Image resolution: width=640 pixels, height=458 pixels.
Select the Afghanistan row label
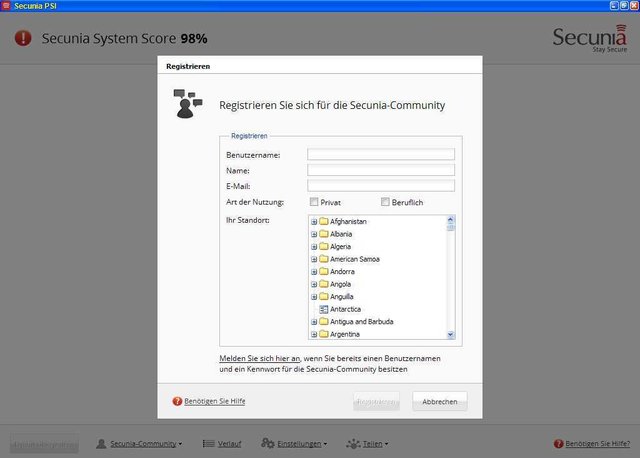point(348,221)
